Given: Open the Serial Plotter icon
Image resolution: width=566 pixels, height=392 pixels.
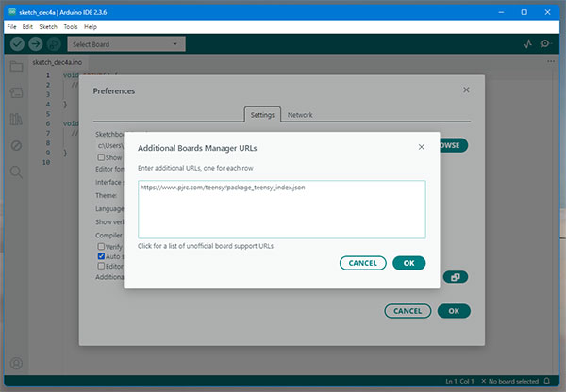Looking at the screenshot, I should click(x=527, y=44).
